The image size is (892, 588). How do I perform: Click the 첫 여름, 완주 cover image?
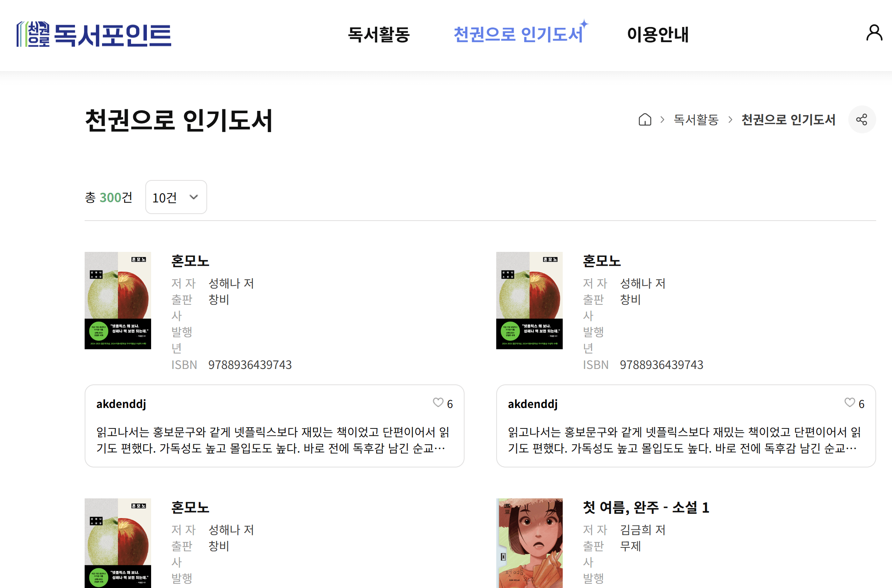coord(529,543)
